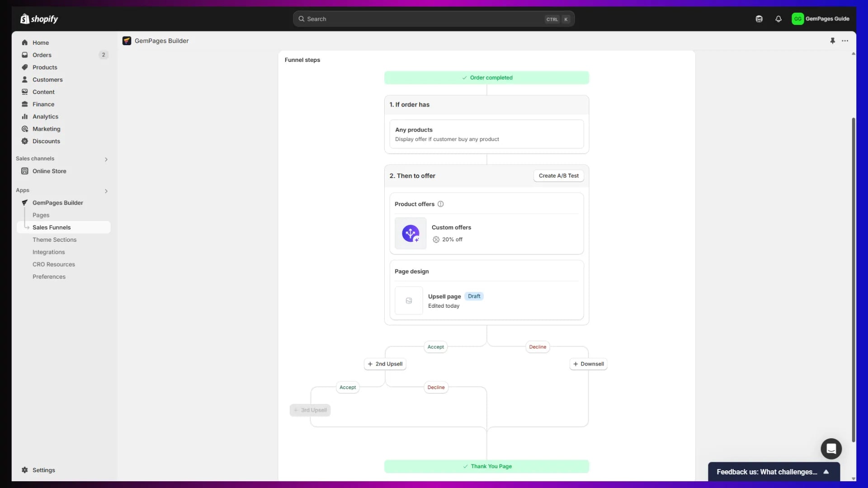This screenshot has height=488, width=868.
Task: Expand the Feedback us panel arrow
Action: (826, 472)
